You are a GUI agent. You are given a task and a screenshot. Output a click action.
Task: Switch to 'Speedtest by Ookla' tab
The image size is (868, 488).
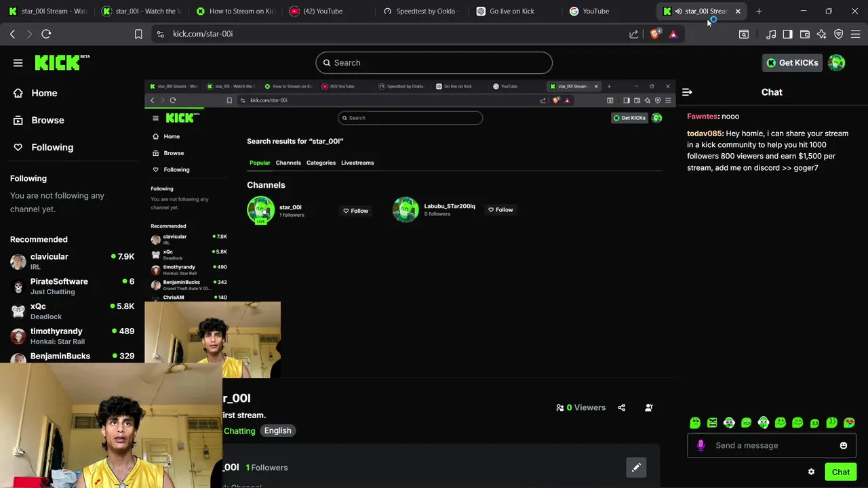point(422,11)
